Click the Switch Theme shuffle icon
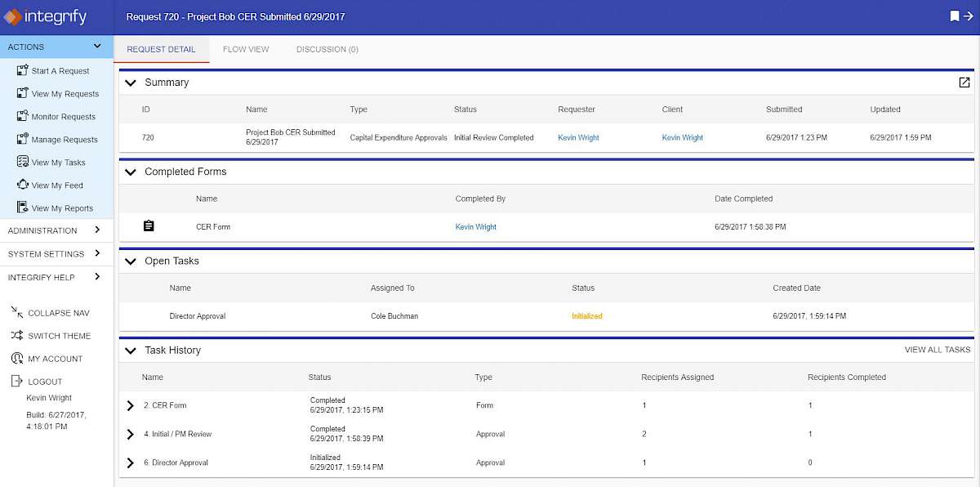This screenshot has width=980, height=487. [17, 335]
